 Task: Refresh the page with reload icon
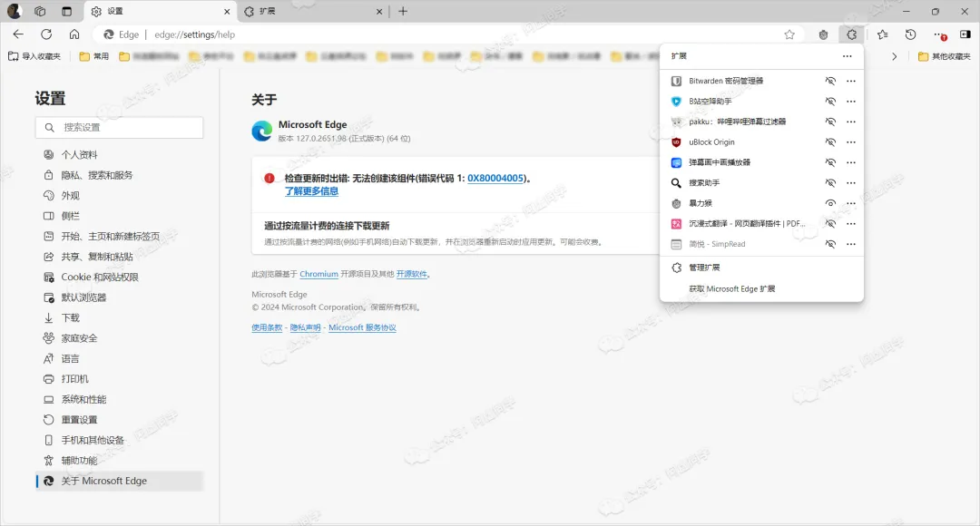tap(46, 34)
